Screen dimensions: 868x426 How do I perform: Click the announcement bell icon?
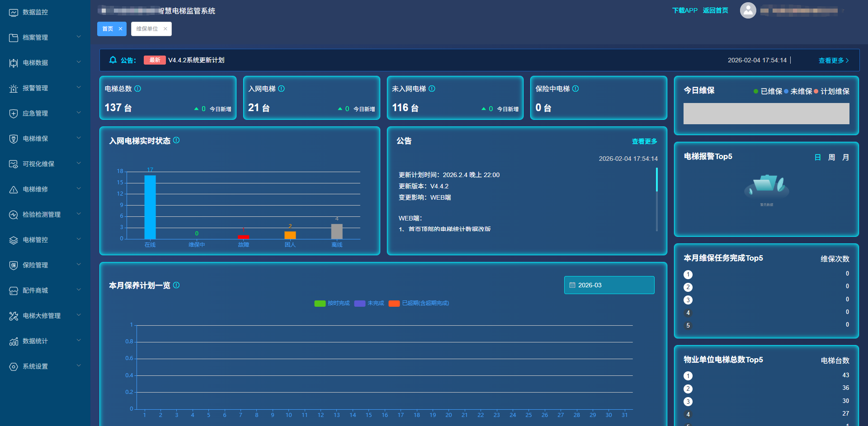click(x=113, y=60)
